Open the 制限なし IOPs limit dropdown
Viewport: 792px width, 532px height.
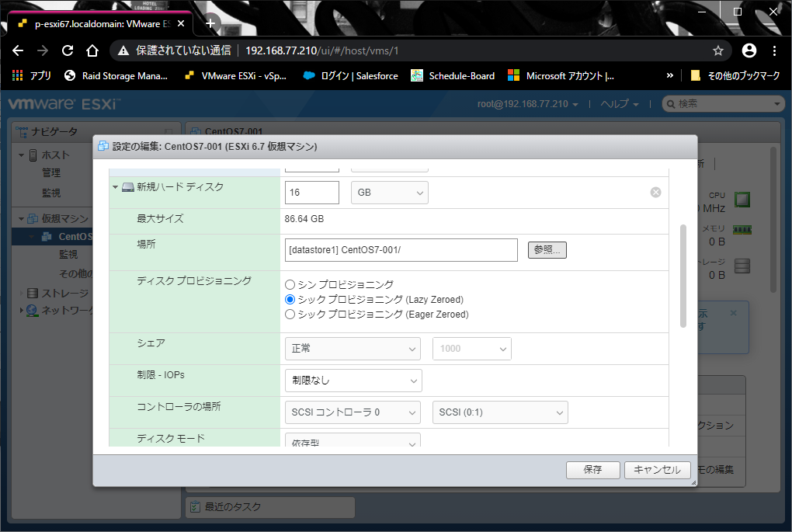coord(353,381)
